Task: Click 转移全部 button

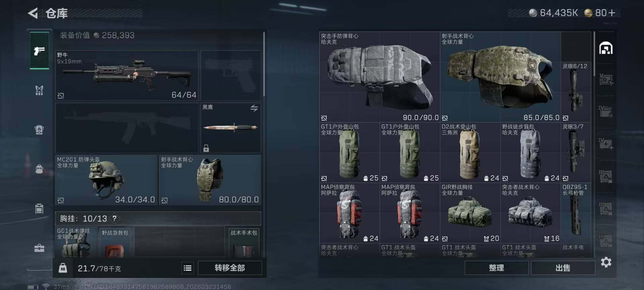Action: (x=230, y=268)
